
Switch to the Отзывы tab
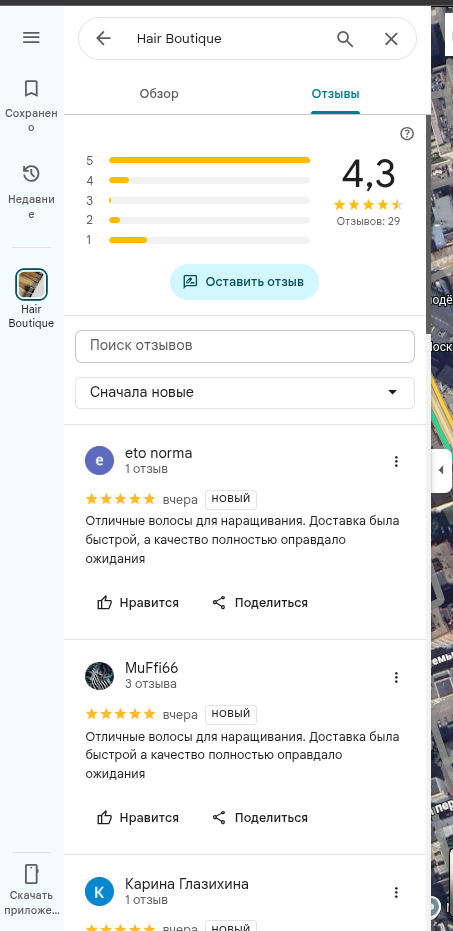[335, 94]
